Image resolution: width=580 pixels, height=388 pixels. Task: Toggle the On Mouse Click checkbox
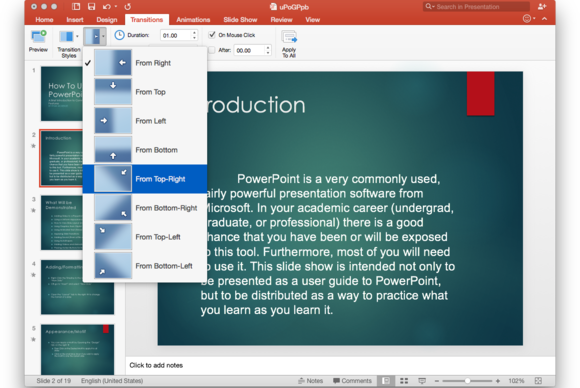point(212,35)
